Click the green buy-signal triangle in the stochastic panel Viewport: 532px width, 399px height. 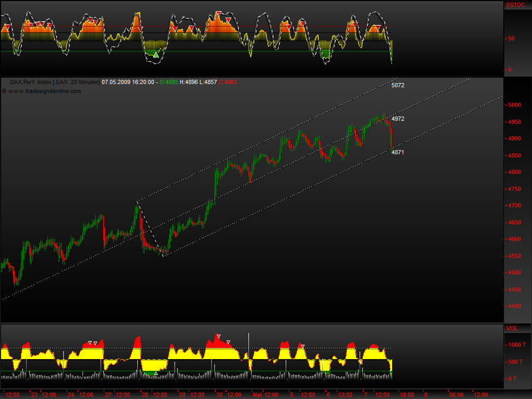tap(156, 55)
